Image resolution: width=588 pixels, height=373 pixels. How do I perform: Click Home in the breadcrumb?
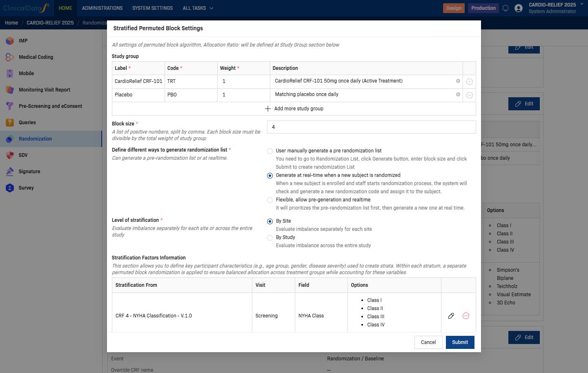[x=11, y=23]
